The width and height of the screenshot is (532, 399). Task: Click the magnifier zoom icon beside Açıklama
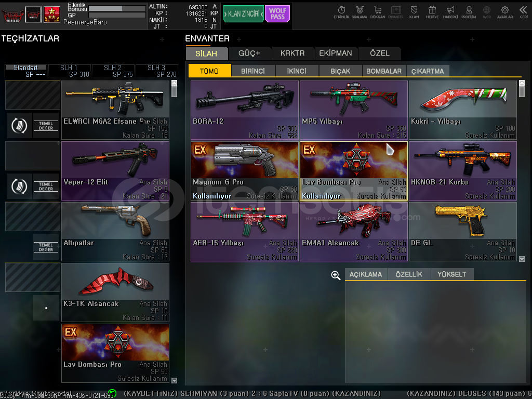[x=336, y=275]
